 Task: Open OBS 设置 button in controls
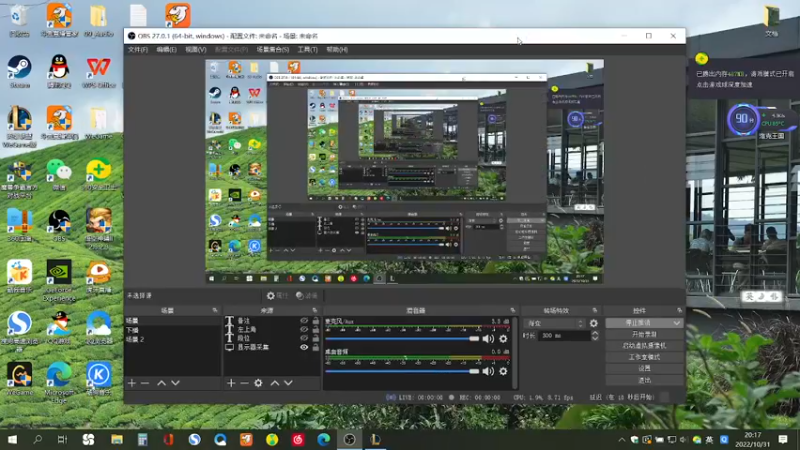click(644, 368)
